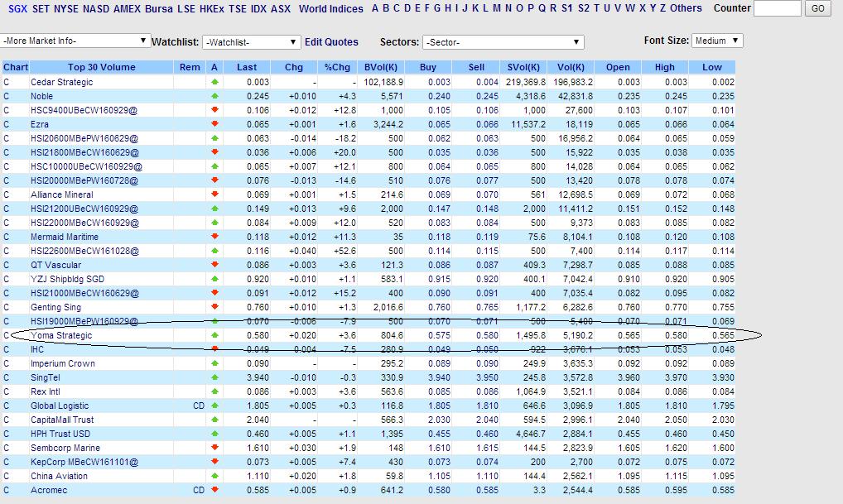Open chart 'C' link for Cedar Strategic

(x=7, y=82)
